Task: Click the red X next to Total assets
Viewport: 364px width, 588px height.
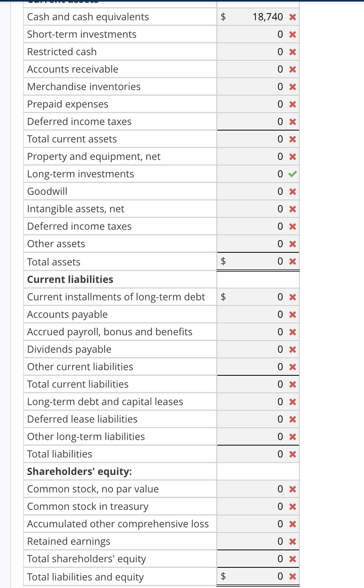Action: click(292, 261)
